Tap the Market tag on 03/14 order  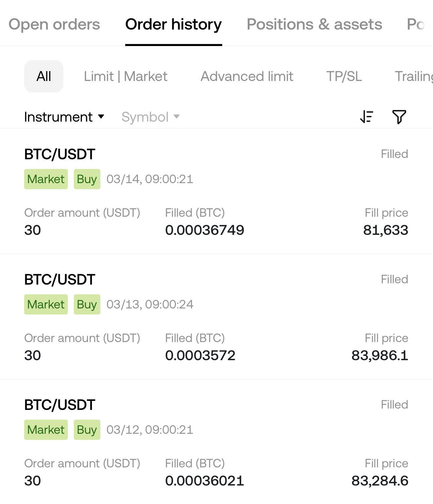[x=46, y=179]
